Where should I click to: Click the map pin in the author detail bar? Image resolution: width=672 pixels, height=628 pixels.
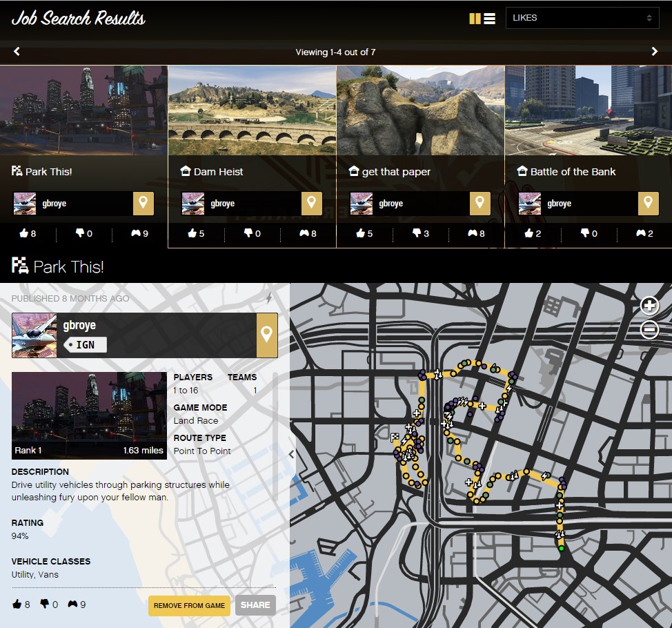point(266,335)
